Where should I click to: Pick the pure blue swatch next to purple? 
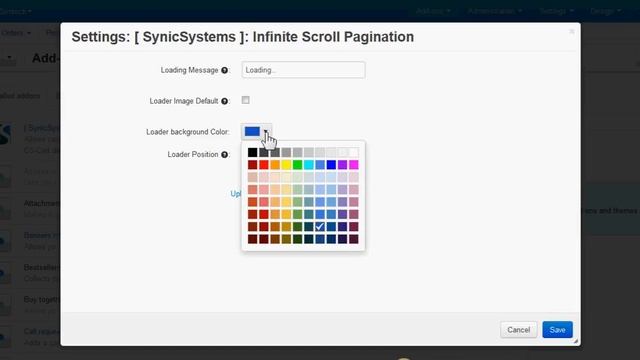[331, 164]
